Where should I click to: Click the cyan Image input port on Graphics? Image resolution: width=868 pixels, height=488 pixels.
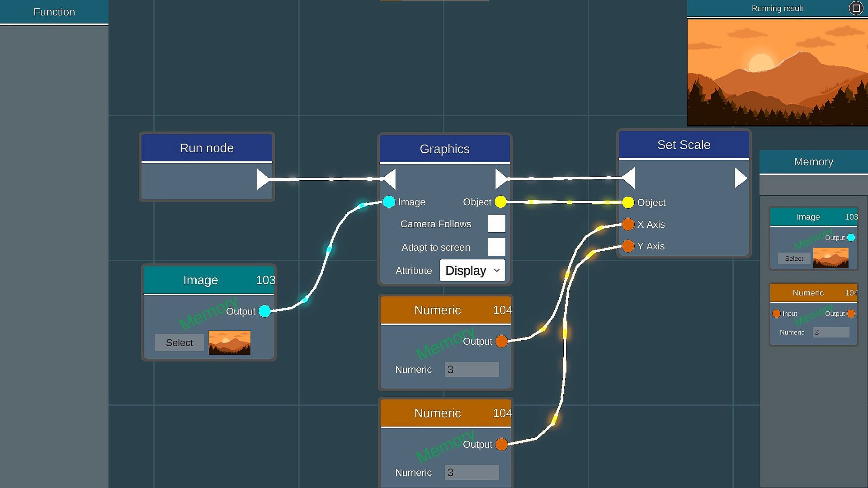pyautogui.click(x=389, y=202)
